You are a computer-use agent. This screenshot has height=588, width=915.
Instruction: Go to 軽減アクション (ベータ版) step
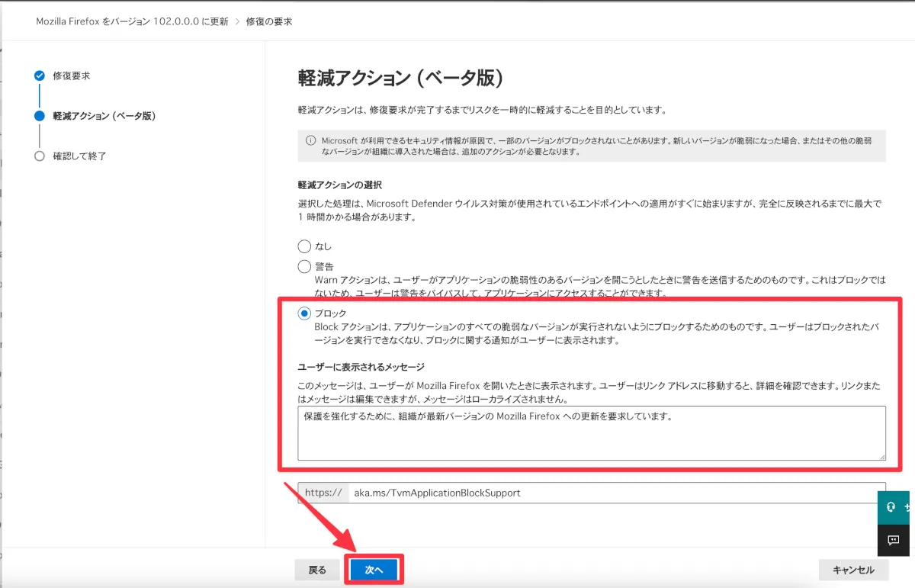[104, 116]
